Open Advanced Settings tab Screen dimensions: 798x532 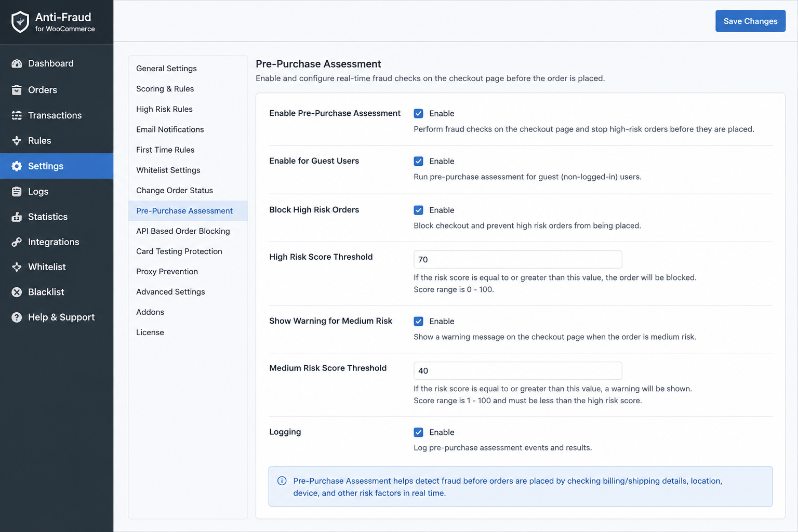[x=188, y=291]
